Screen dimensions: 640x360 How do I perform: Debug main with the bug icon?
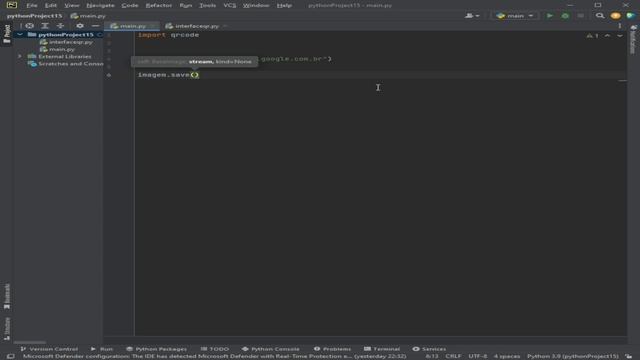click(x=565, y=16)
